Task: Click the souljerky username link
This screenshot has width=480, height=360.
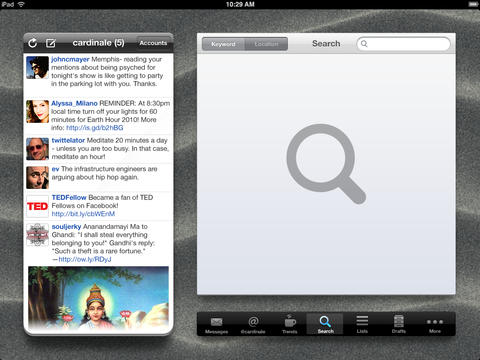Action: click(x=66, y=227)
